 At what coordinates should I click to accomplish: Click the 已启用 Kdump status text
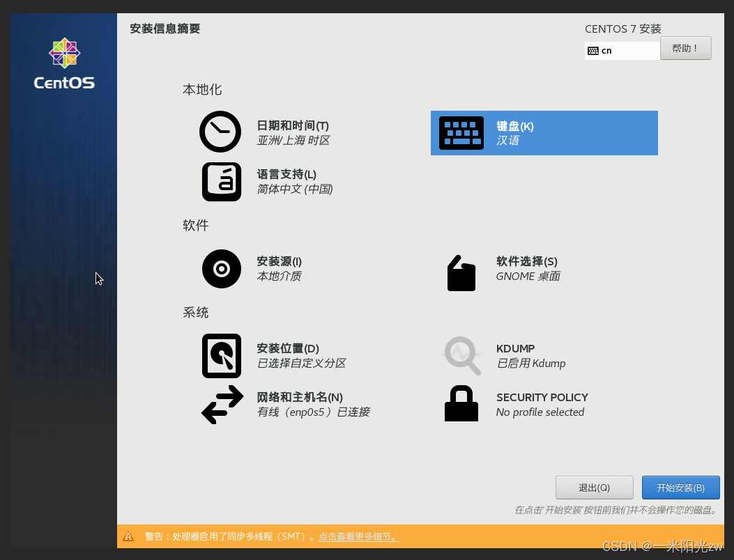point(531,364)
